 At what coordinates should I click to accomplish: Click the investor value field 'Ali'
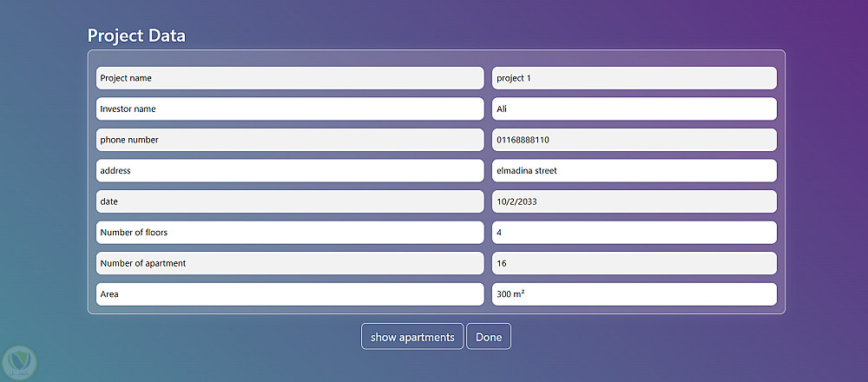click(634, 109)
